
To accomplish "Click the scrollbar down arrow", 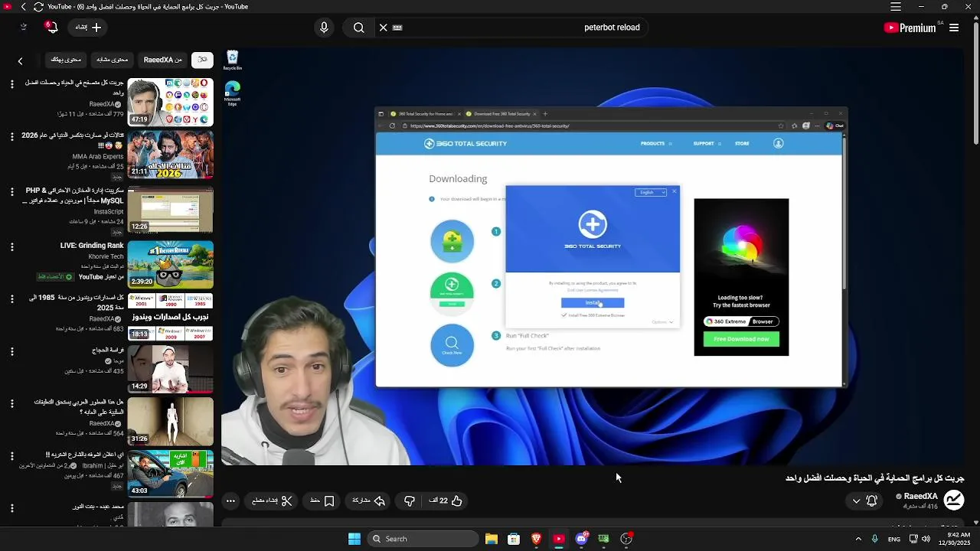I will 975,522.
